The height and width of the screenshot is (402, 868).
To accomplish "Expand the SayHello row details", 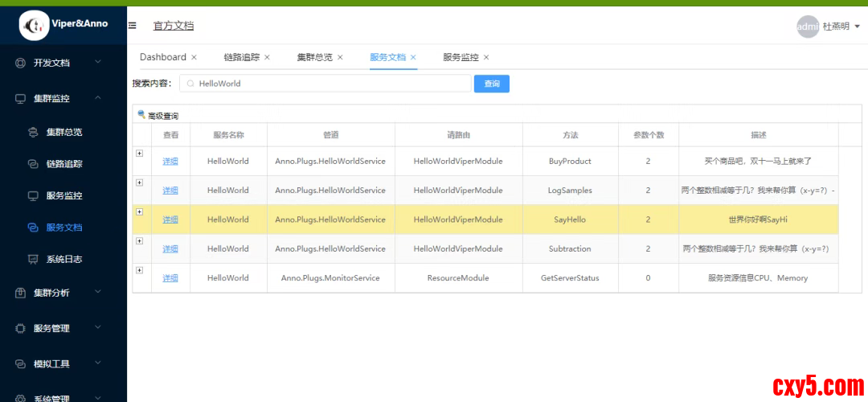I will pos(139,211).
